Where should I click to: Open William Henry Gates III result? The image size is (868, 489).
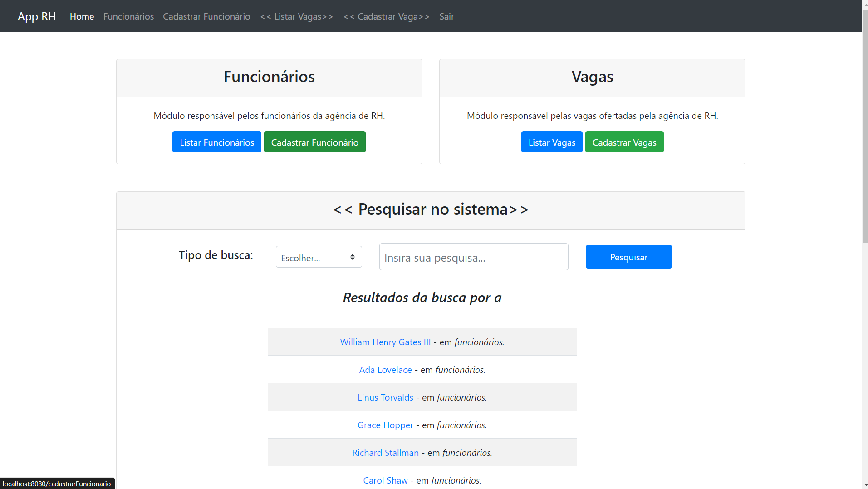click(x=385, y=342)
